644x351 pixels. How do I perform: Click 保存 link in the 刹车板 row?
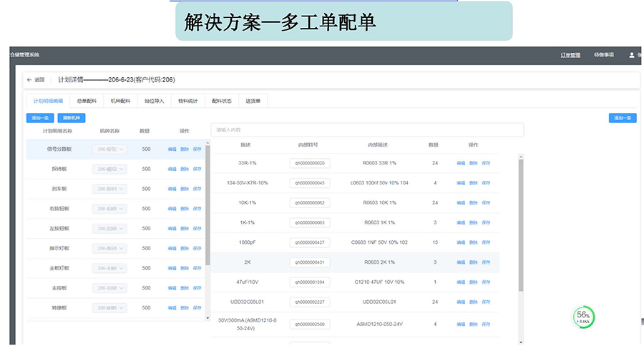point(197,189)
